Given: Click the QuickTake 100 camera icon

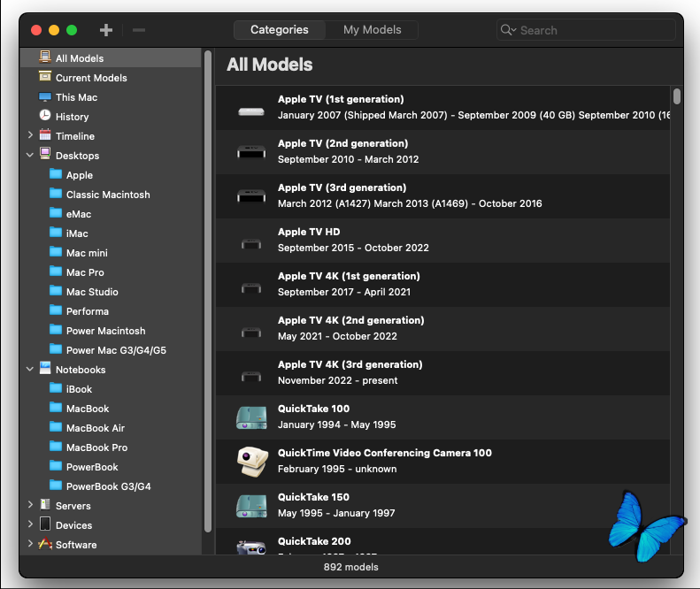Looking at the screenshot, I should pos(251,417).
